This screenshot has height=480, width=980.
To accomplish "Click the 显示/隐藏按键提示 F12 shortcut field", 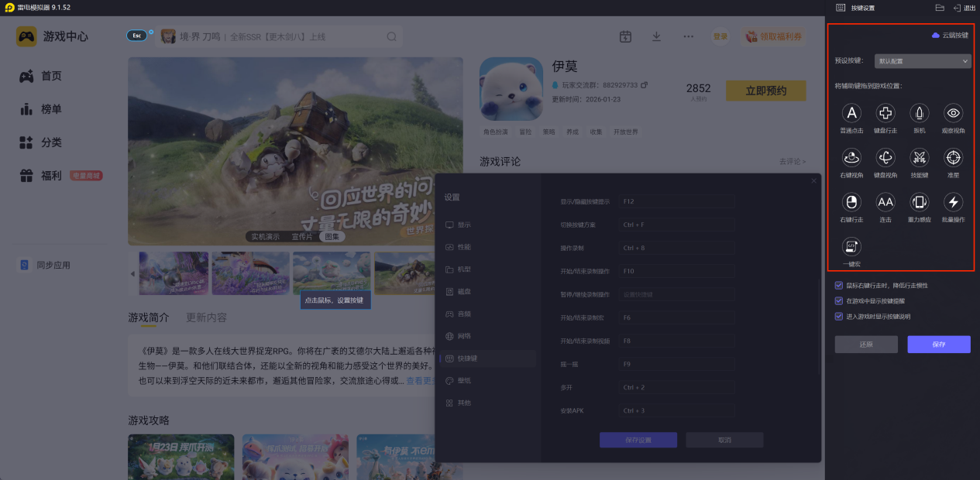I will click(676, 201).
